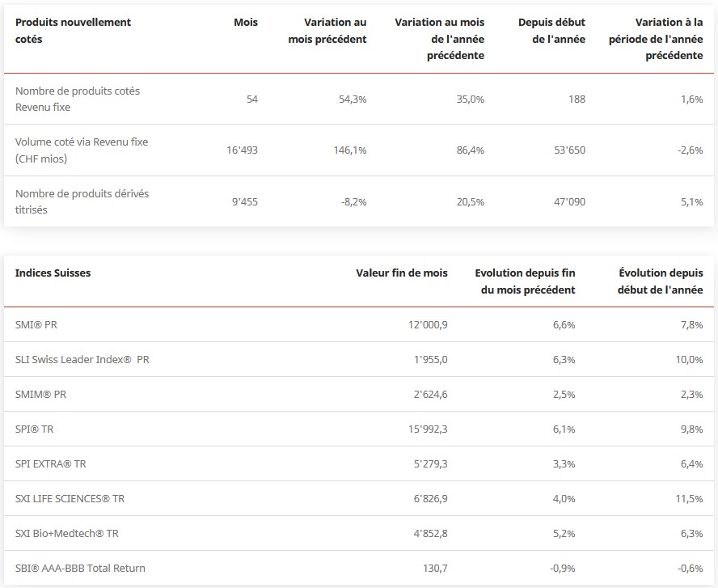Screen dimensions: 718x588
Task: Click the 'Mois' column header
Action: click(x=245, y=23)
